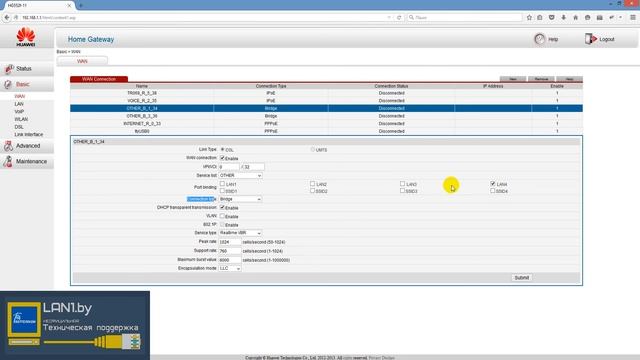Image resolution: width=640 pixels, height=360 pixels.
Task: Open DSL in sidebar submenu
Action: coord(19,127)
